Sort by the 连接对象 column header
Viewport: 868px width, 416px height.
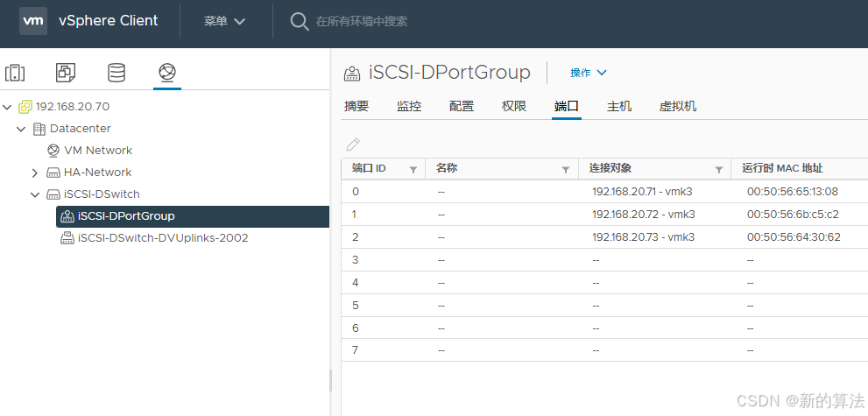(x=610, y=168)
